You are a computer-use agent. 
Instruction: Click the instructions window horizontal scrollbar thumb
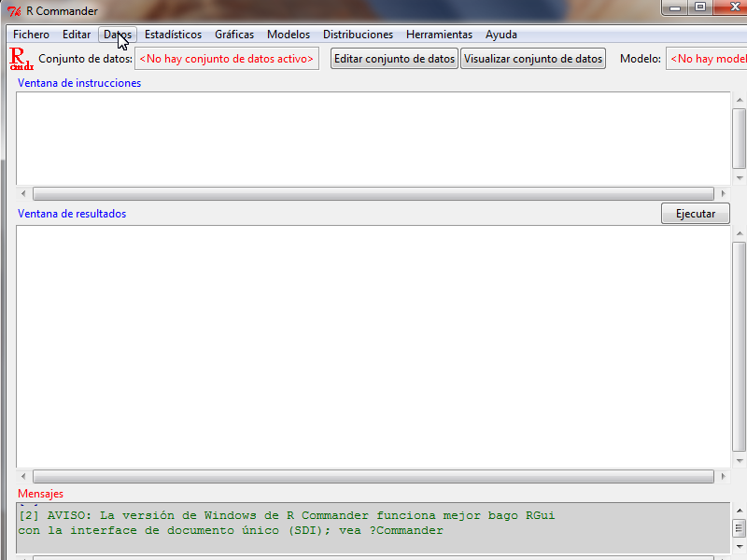click(373, 194)
